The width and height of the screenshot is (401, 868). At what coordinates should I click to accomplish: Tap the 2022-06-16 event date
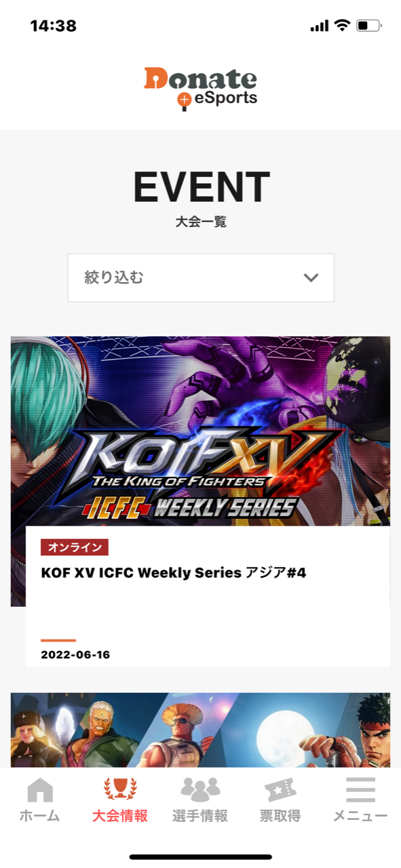point(75,655)
